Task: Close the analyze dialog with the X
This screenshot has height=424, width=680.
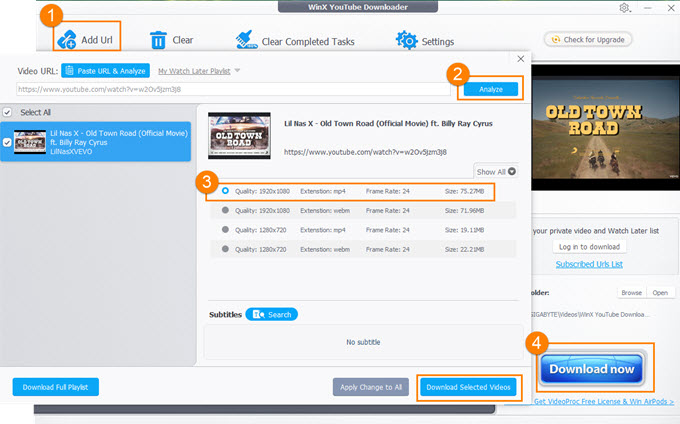Action: (520, 59)
